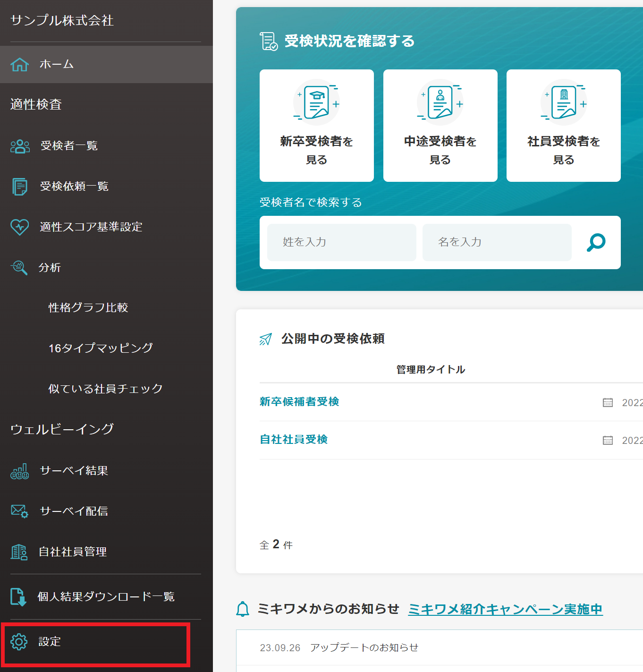Follow the ミキワメ紹介キャンペーン実施中 link
This screenshot has height=672, width=643.
click(505, 609)
